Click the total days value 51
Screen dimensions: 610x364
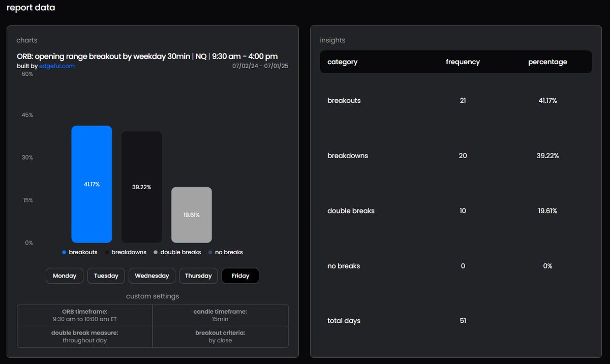[x=463, y=321]
